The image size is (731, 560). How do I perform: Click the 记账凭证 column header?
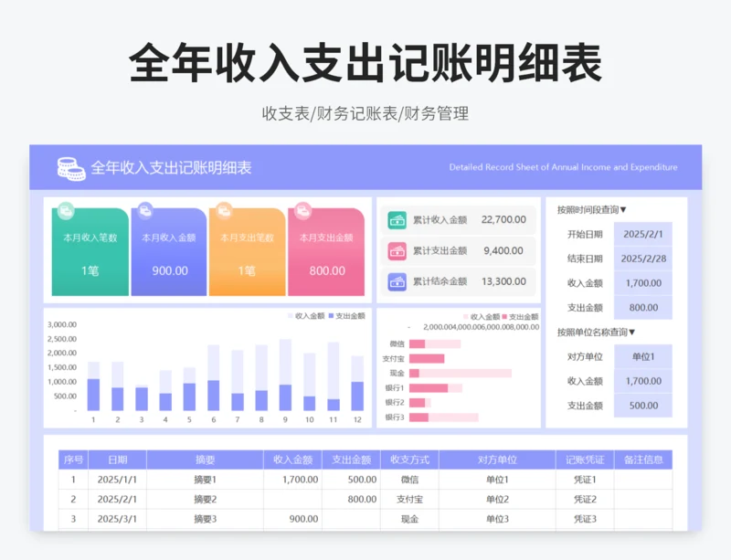click(585, 460)
